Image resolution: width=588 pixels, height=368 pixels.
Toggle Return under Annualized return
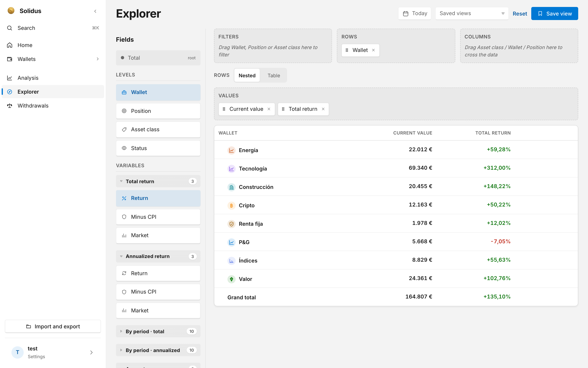[158, 273]
